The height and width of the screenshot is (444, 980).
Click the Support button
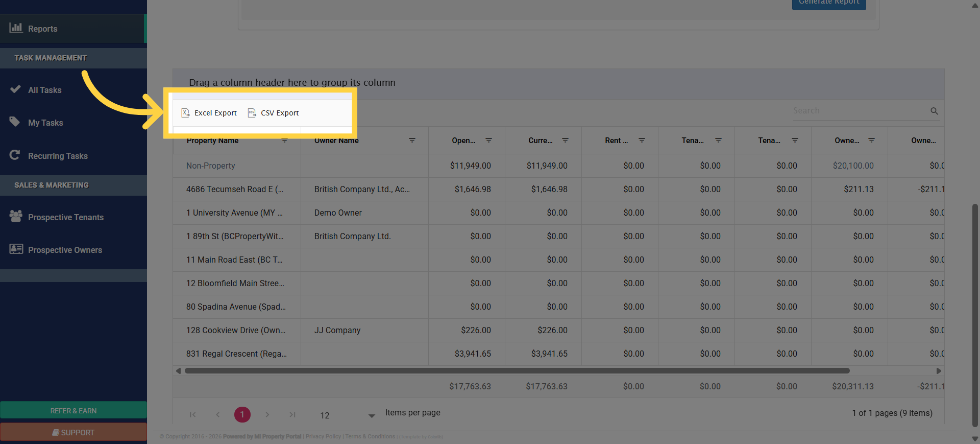click(x=73, y=432)
